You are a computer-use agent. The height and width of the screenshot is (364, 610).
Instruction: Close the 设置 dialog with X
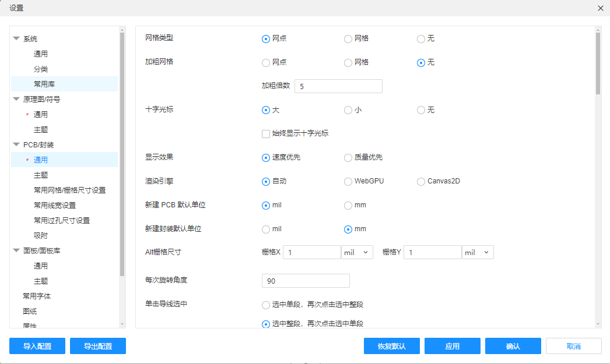tap(601, 8)
